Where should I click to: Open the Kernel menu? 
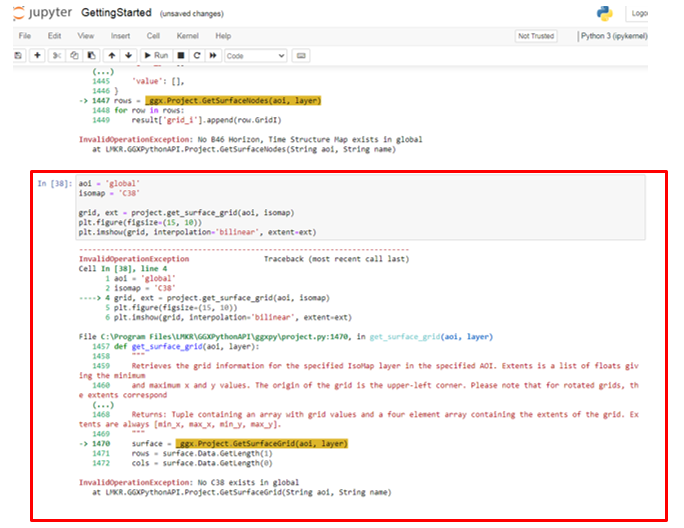pyautogui.click(x=188, y=36)
